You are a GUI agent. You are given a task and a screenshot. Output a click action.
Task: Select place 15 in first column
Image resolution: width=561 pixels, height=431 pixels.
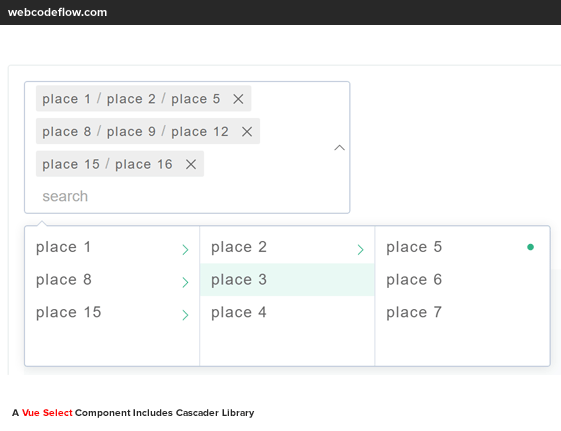click(x=112, y=313)
